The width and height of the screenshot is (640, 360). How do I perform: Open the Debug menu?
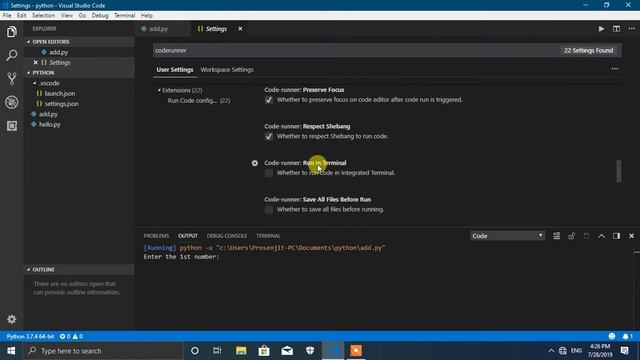(x=100, y=16)
